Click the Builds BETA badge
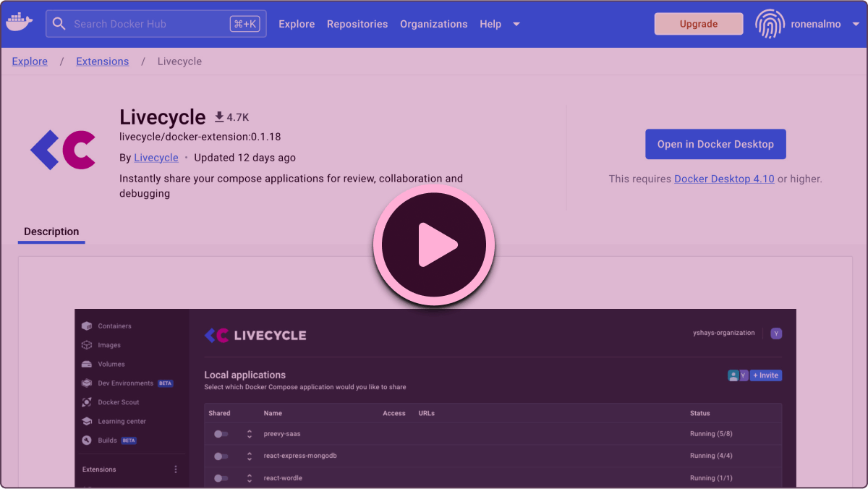This screenshot has width=868, height=489. coord(129,441)
